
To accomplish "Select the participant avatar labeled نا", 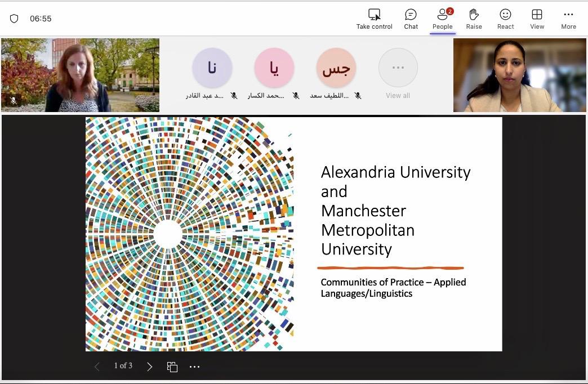I will coord(212,68).
